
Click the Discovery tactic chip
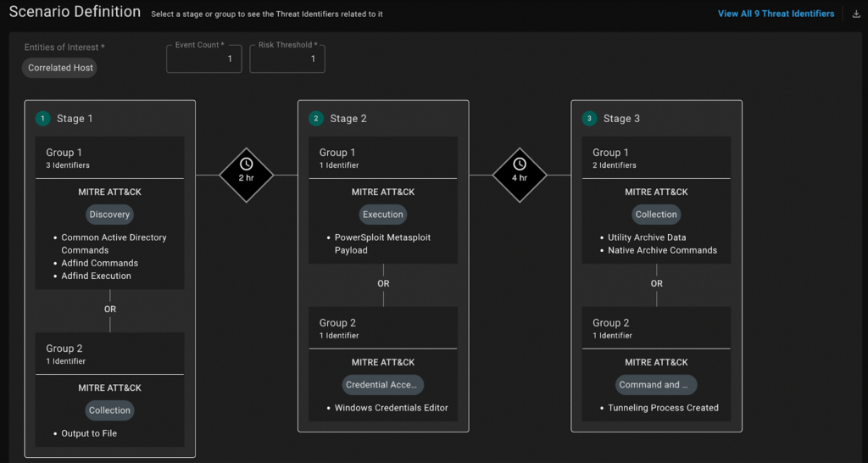point(109,215)
